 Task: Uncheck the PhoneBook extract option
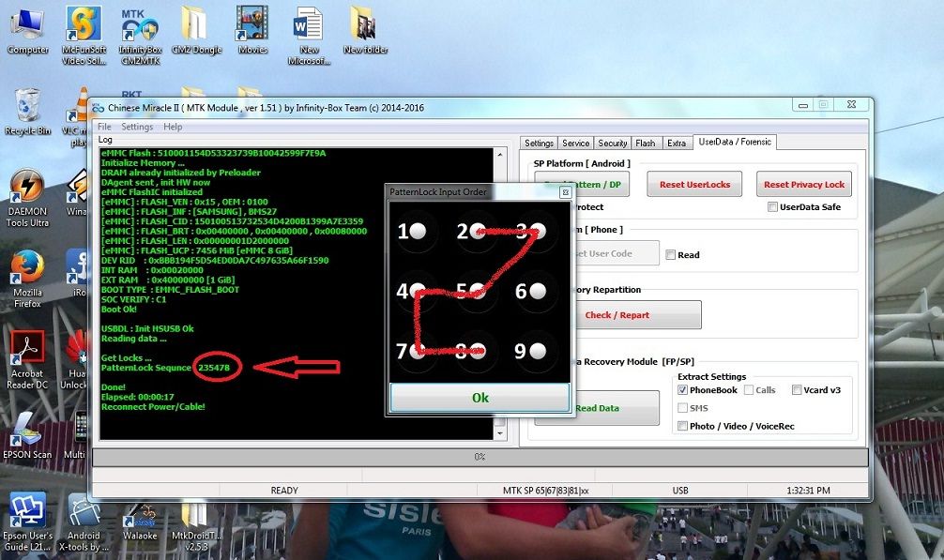[x=682, y=390]
